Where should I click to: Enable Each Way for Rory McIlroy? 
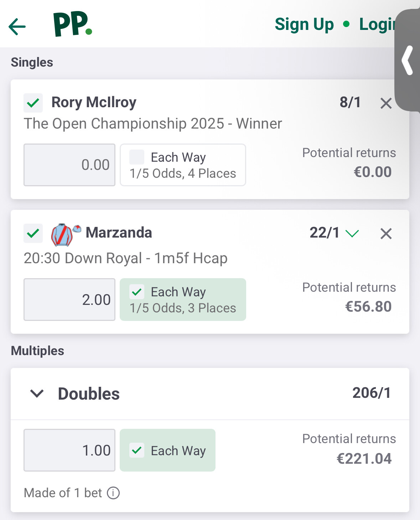click(137, 157)
